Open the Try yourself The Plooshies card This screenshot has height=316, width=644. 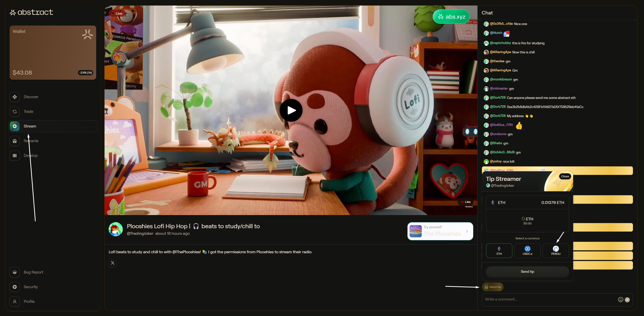tap(440, 231)
